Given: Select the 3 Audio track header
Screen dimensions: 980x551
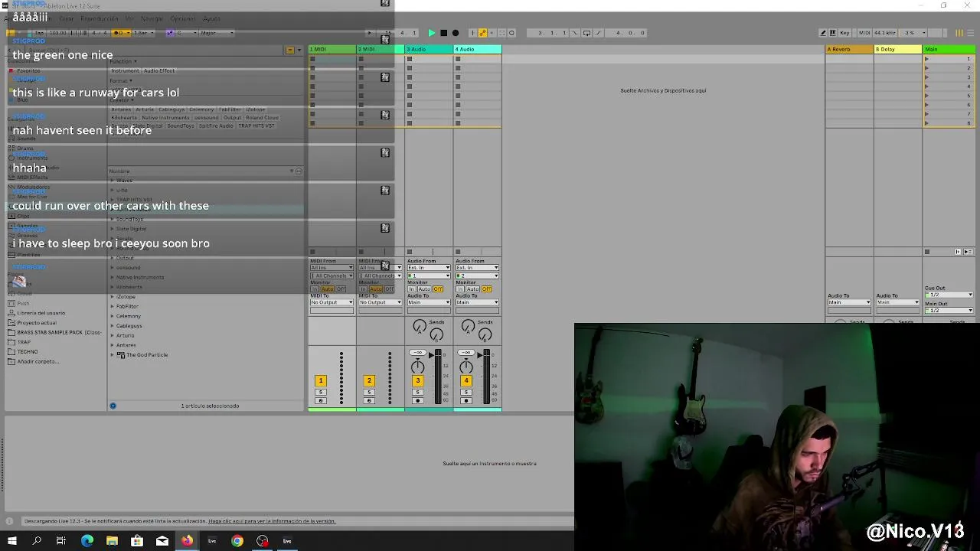Looking at the screenshot, I should (429, 49).
